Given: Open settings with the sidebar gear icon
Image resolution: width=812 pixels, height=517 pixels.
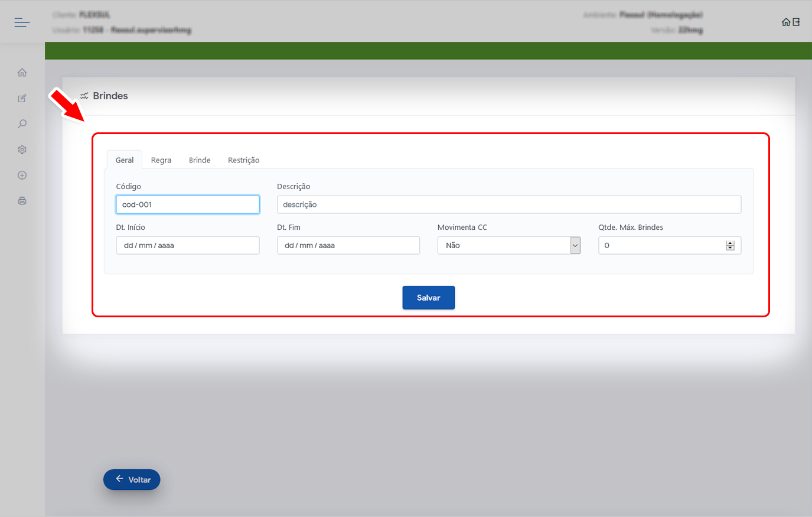Looking at the screenshot, I should click(22, 150).
